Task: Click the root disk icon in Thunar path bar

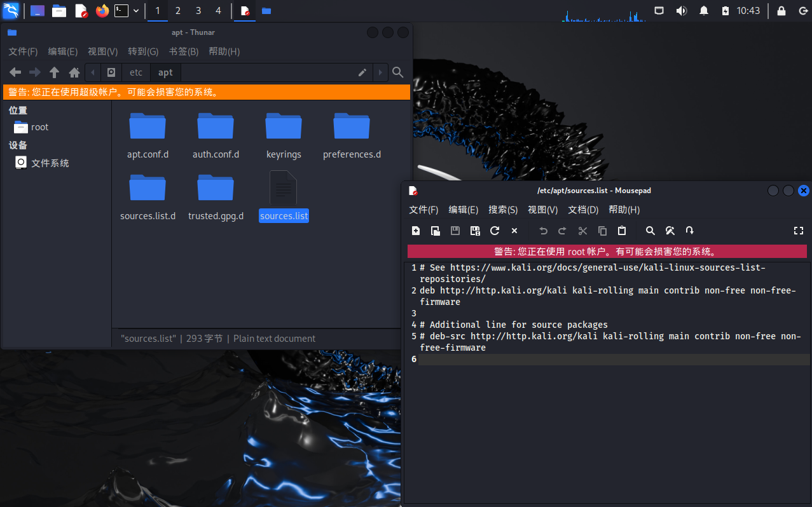Action: point(111,72)
